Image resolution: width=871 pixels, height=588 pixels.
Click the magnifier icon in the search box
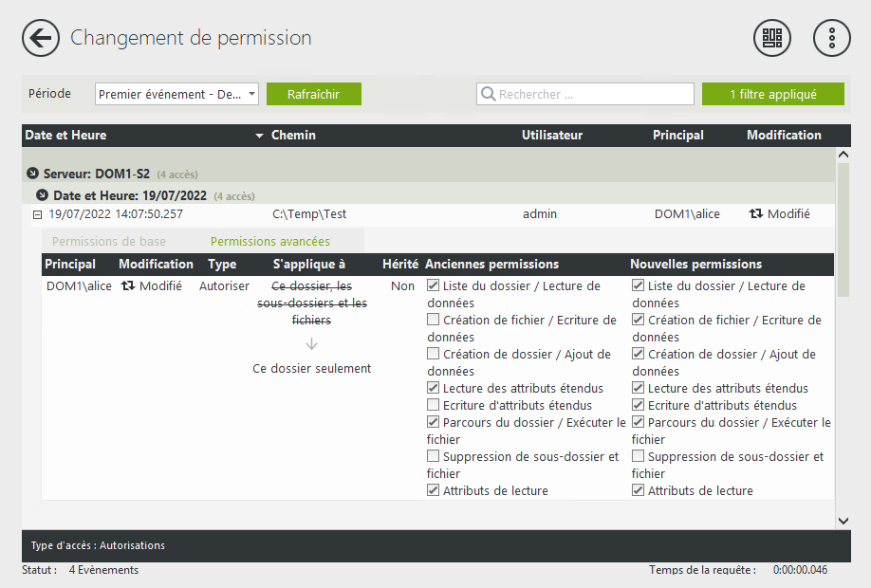(488, 94)
